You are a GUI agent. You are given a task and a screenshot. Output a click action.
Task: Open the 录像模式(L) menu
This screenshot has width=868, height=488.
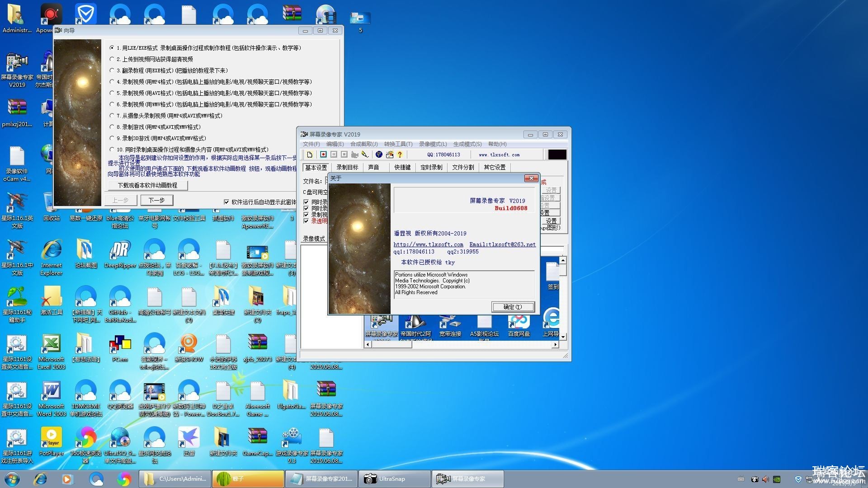pos(433,144)
